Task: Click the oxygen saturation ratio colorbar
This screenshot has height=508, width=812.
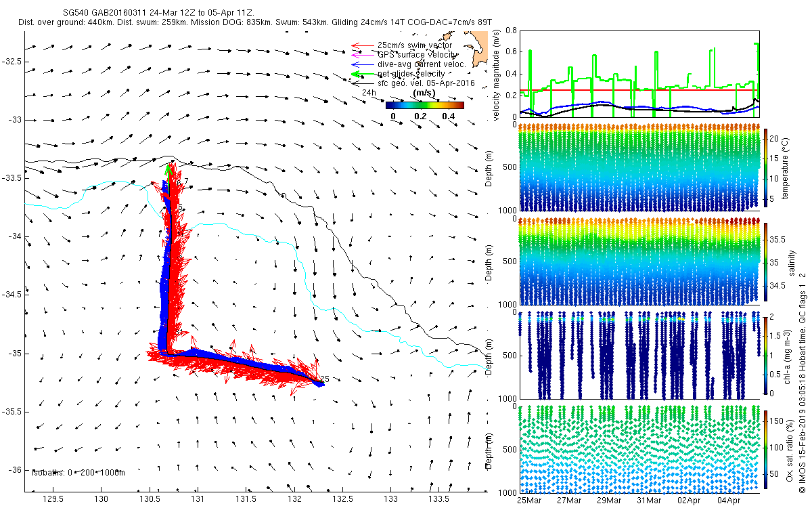Action: click(x=766, y=449)
